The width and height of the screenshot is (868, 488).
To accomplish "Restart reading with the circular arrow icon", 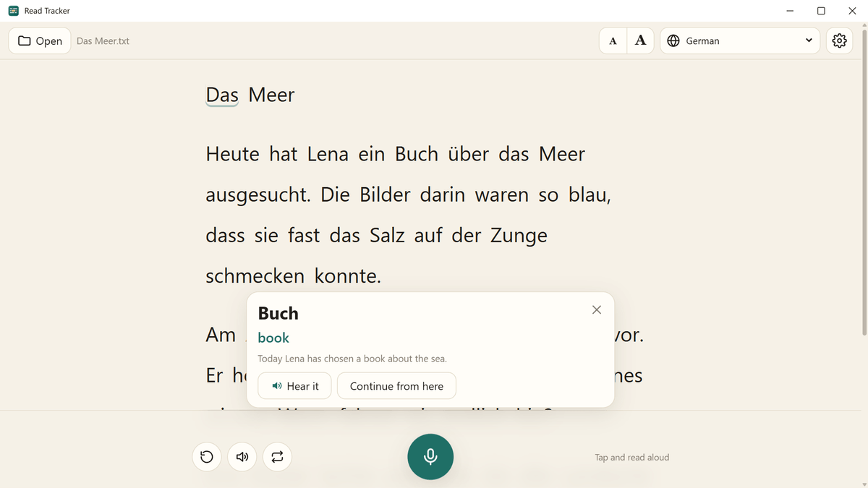I will 207,457.
